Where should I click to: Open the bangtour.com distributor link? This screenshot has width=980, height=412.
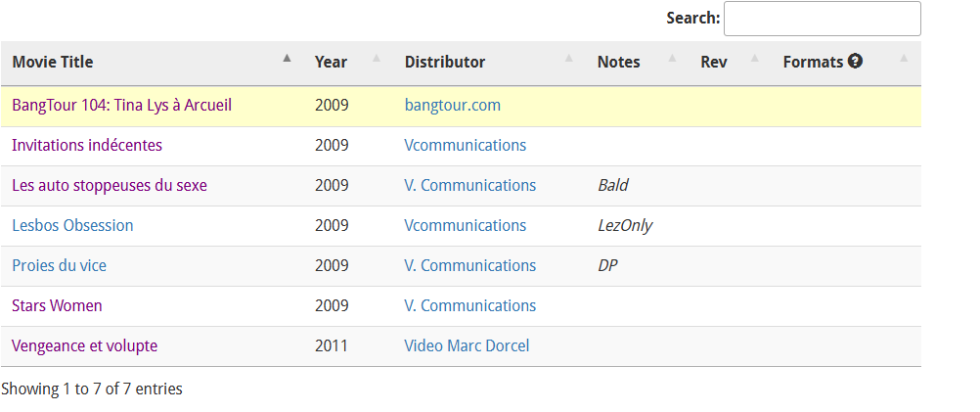pyautogui.click(x=452, y=105)
